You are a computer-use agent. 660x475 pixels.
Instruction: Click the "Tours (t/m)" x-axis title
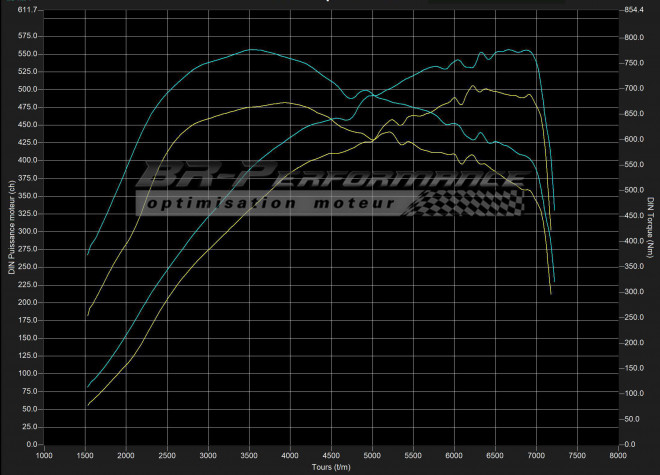(331, 467)
